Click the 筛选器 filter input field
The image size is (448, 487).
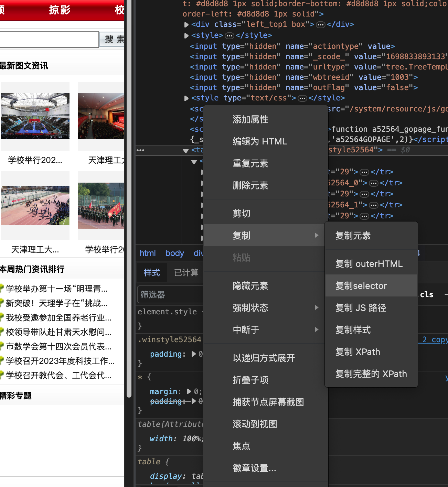(x=170, y=295)
